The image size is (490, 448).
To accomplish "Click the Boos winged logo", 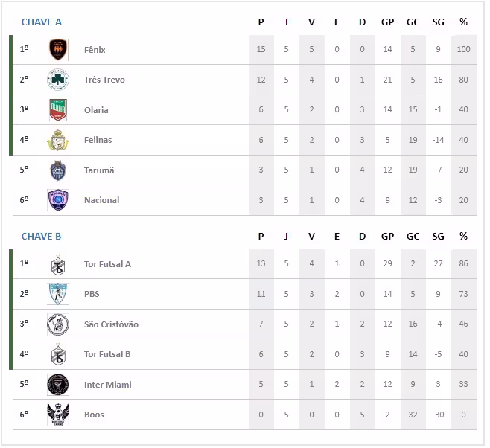I will [x=58, y=415].
